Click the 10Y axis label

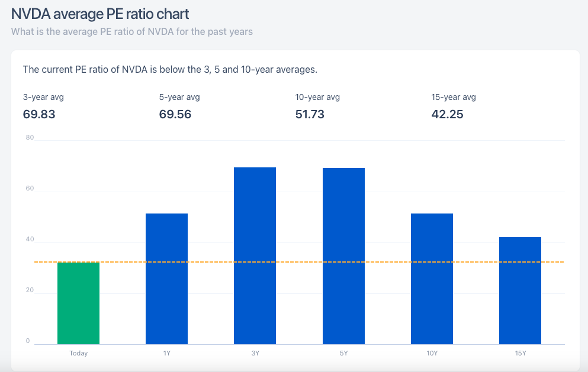click(x=432, y=353)
